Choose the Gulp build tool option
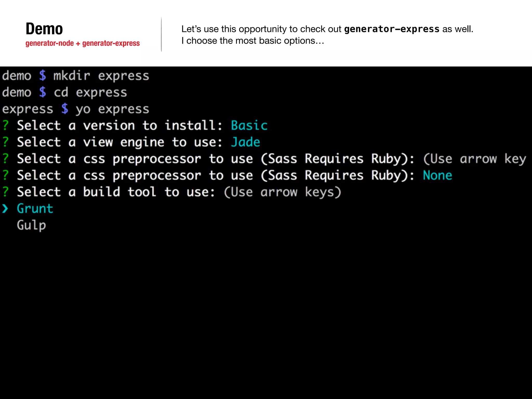Viewport: 532px width, 399px height. 31,225
